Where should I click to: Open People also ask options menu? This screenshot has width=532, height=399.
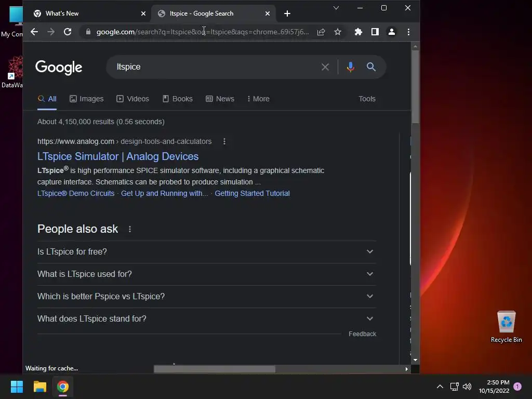tap(129, 229)
